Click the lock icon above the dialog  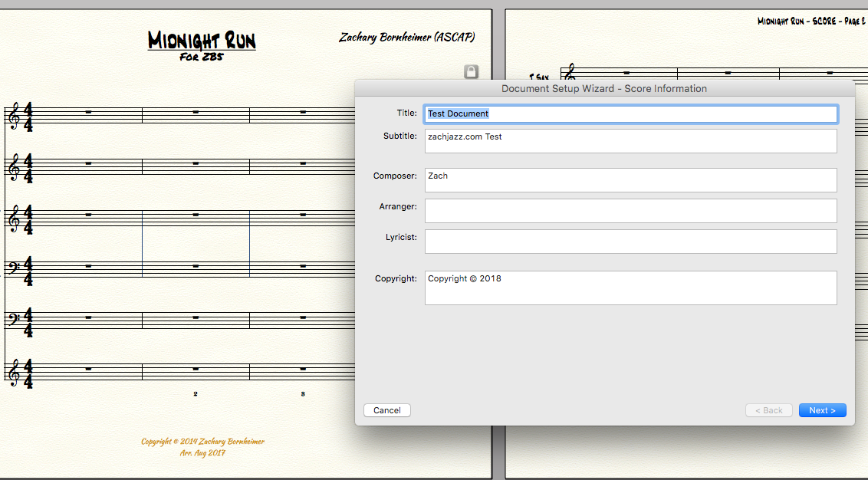pyautogui.click(x=472, y=71)
